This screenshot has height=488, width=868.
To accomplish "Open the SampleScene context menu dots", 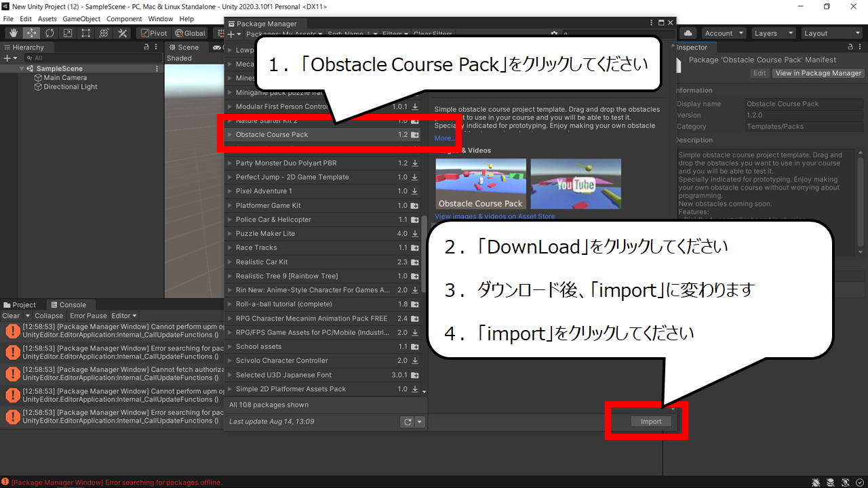I will point(157,68).
